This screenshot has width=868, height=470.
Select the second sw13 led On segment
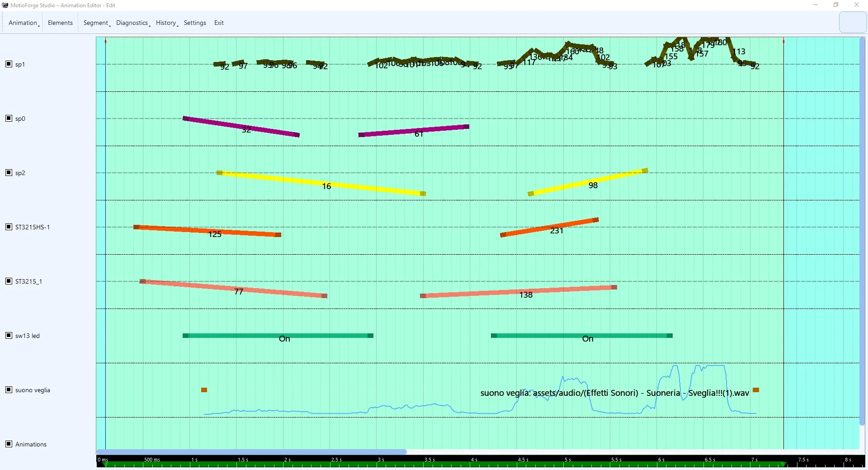[582, 336]
